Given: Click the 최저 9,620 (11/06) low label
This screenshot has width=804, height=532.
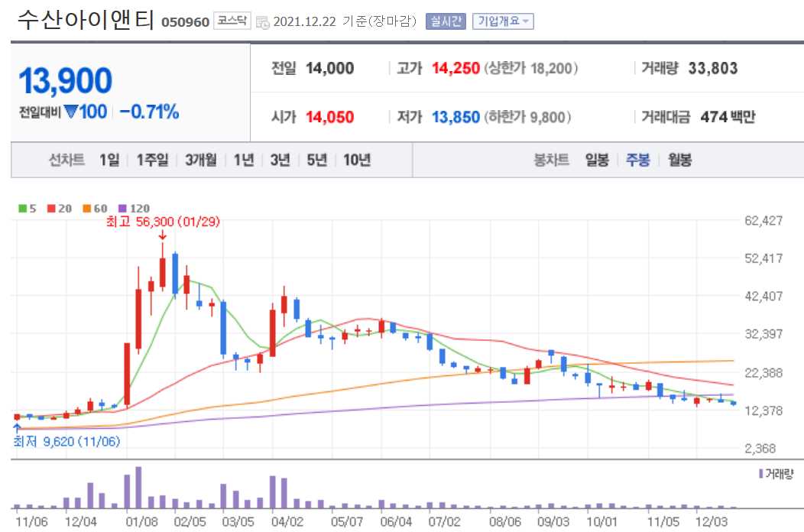Looking at the screenshot, I should [66, 442].
